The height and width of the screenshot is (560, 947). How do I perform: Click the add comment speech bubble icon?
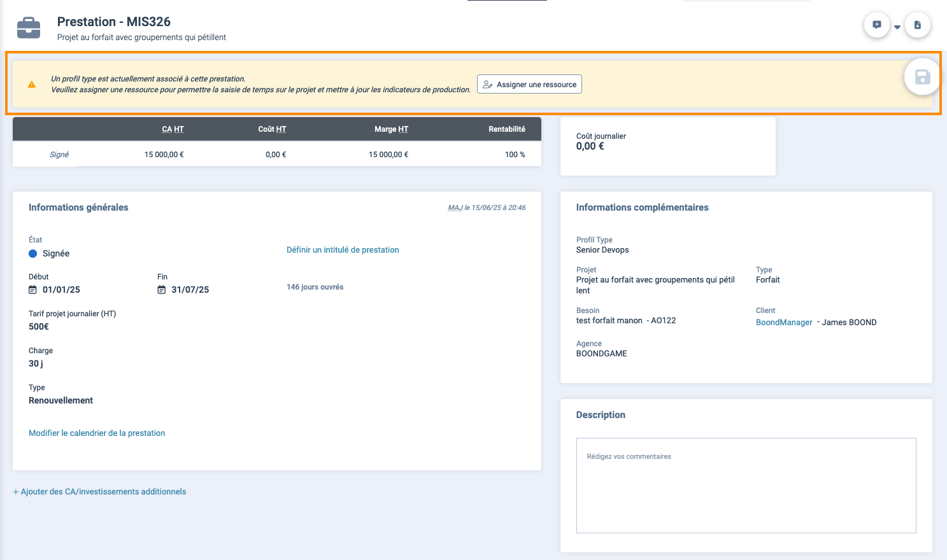[x=876, y=25]
